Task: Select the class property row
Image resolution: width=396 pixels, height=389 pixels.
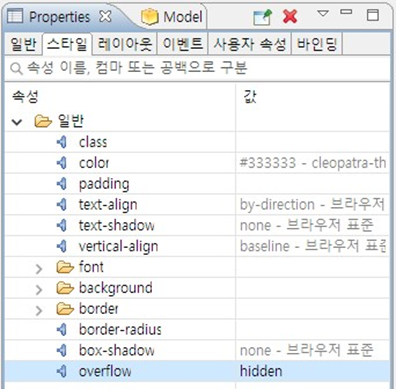Action: [197, 142]
